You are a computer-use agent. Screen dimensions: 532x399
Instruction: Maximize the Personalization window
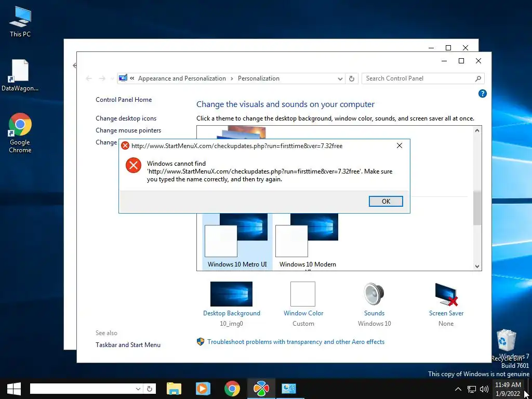461,61
